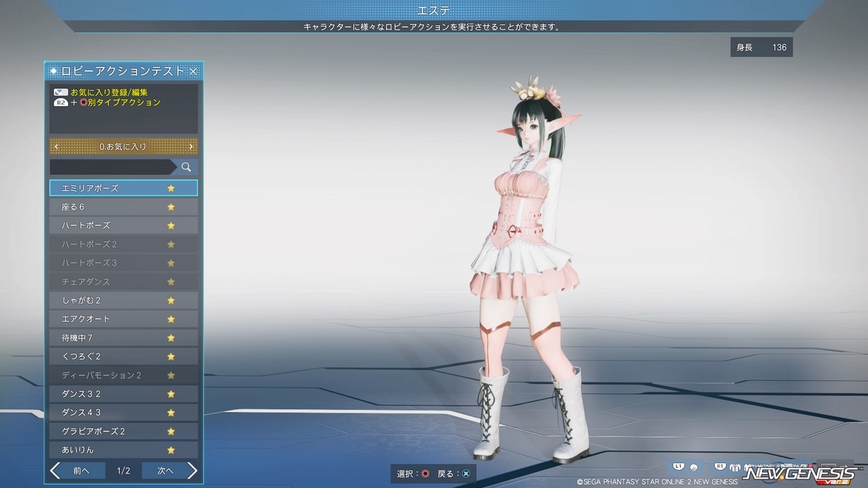Select the ダンス32 lobby action
This screenshot has height=488, width=868.
point(124,394)
